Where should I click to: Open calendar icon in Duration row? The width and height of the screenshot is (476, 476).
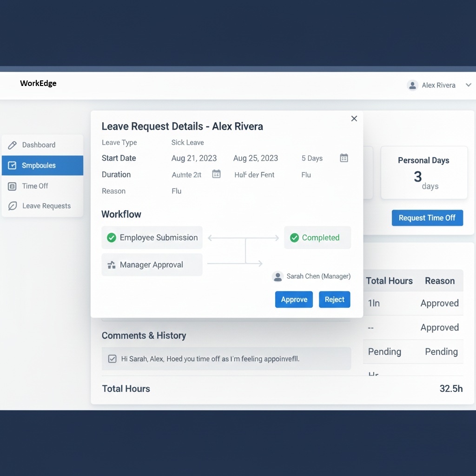[x=216, y=174]
